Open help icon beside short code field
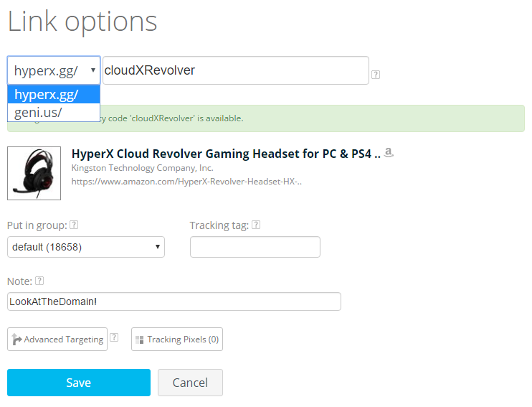532x407 pixels. [376, 74]
